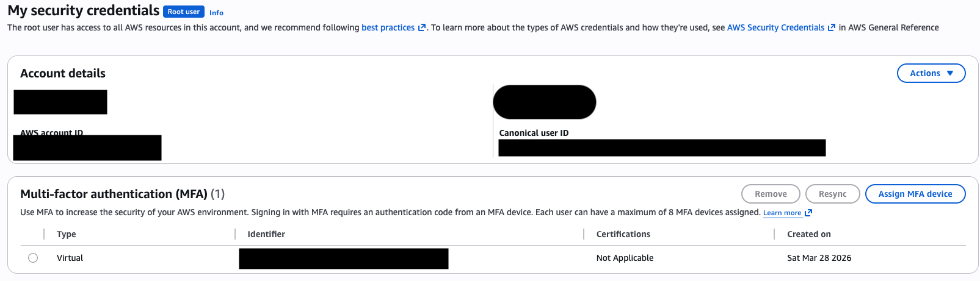Click the Root user badge

point(183,12)
